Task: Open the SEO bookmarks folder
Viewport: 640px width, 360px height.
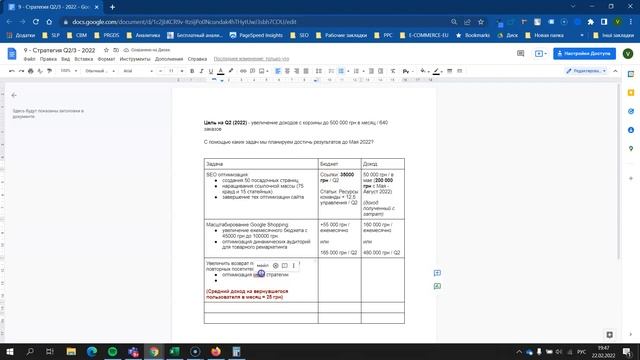Action: coord(300,36)
